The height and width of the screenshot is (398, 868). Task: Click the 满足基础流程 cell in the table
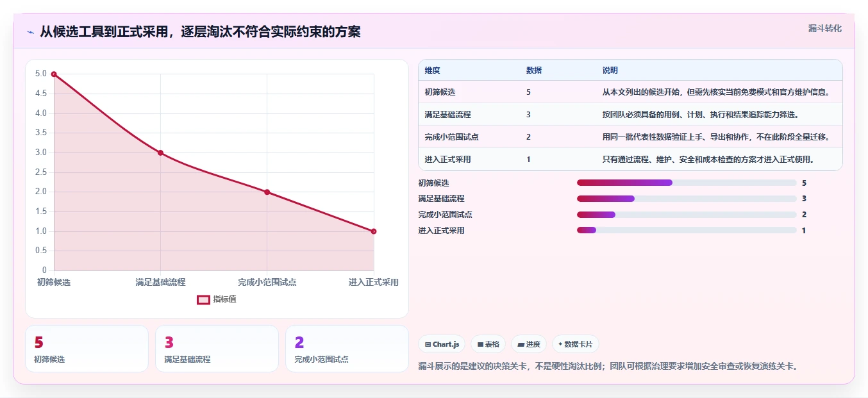447,115
